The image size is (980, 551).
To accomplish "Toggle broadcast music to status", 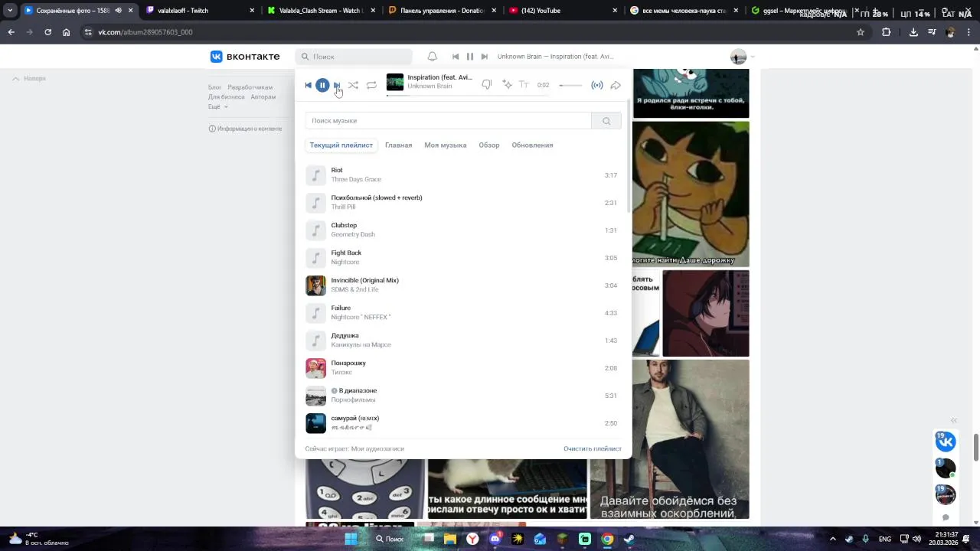I will coord(597,85).
